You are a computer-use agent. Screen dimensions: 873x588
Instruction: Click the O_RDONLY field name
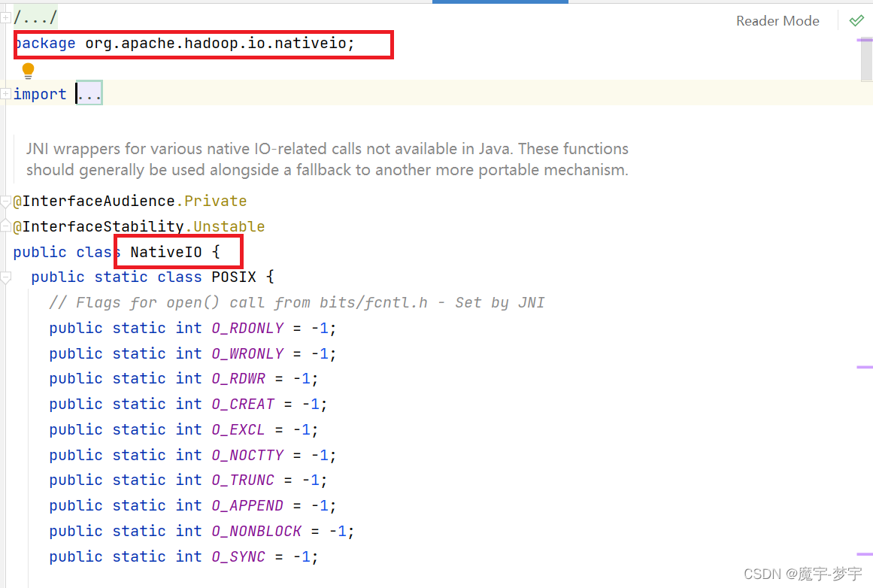[x=247, y=328]
